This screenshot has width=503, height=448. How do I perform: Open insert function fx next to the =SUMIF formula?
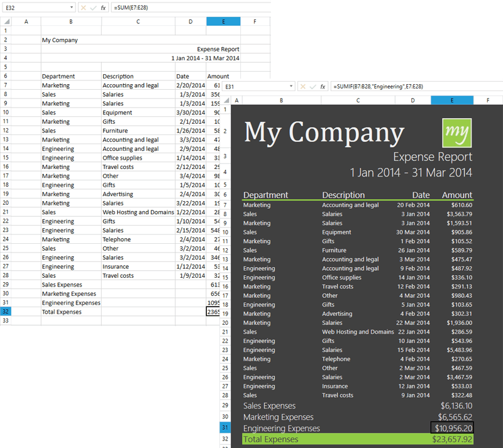[323, 86]
